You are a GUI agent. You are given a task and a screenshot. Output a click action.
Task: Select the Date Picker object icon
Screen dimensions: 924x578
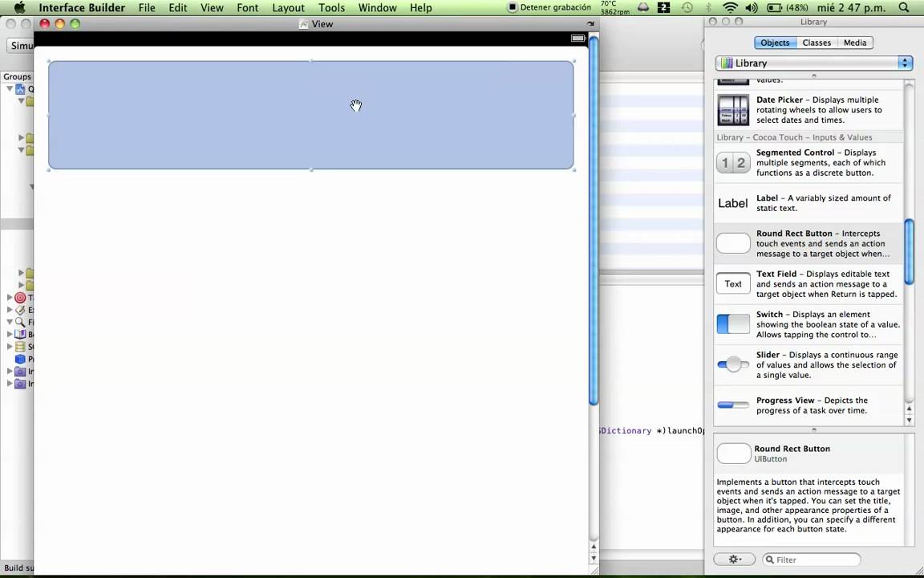click(733, 110)
